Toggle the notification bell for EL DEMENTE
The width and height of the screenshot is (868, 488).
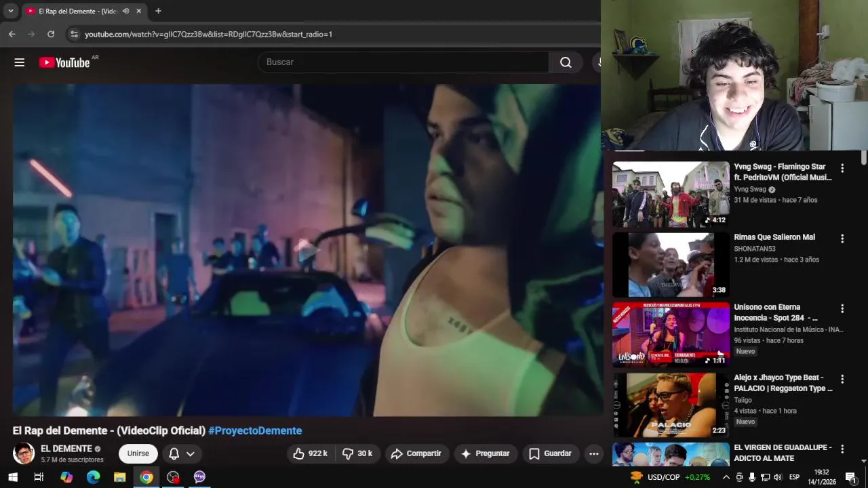pos(174,453)
